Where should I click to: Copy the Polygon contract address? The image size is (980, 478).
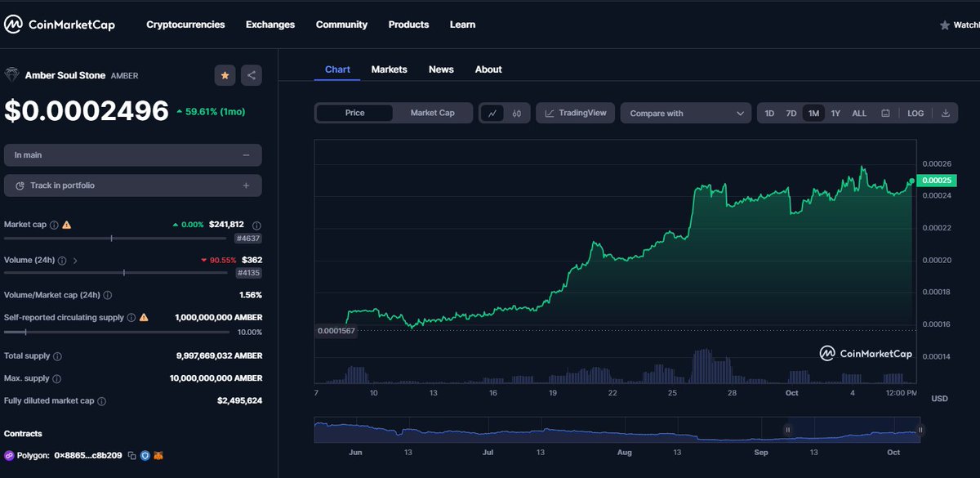pos(131,455)
